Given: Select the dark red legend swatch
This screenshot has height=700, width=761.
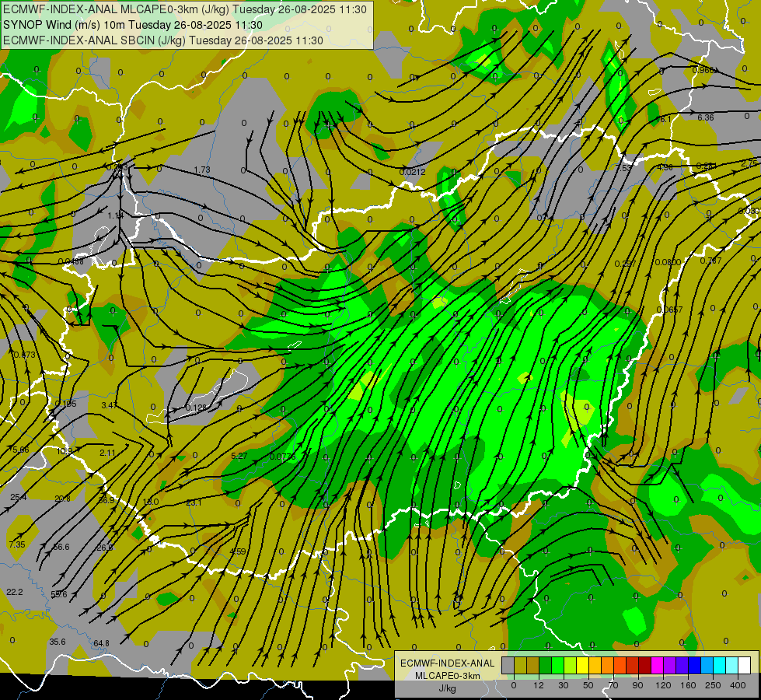Looking at the screenshot, I should (645, 665).
